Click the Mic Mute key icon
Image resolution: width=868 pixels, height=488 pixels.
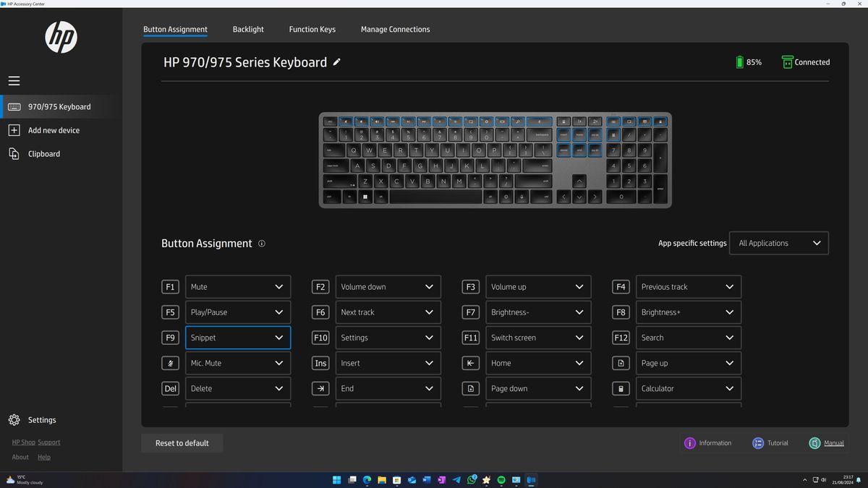tap(170, 363)
